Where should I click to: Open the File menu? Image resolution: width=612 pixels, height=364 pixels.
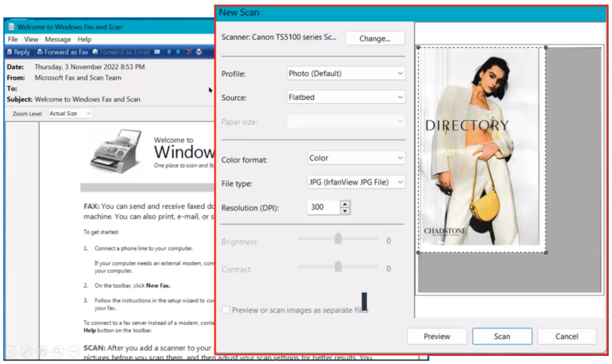point(13,39)
